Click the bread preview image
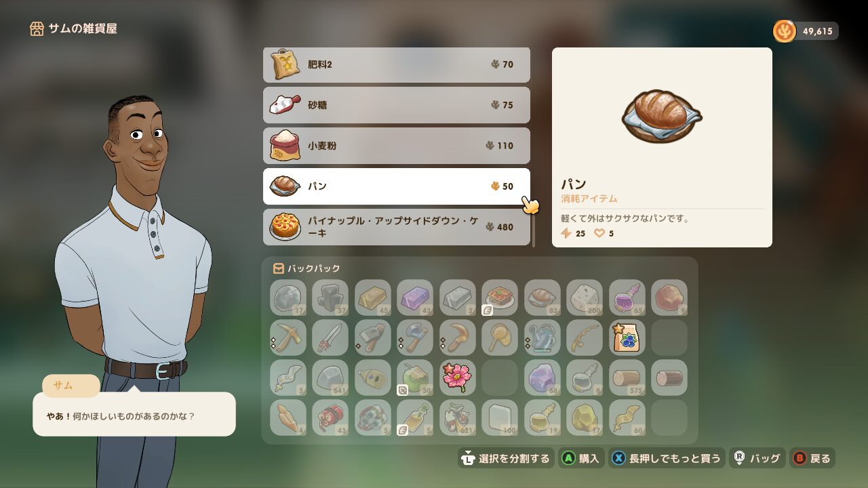The height and width of the screenshot is (488, 868). coord(662,115)
